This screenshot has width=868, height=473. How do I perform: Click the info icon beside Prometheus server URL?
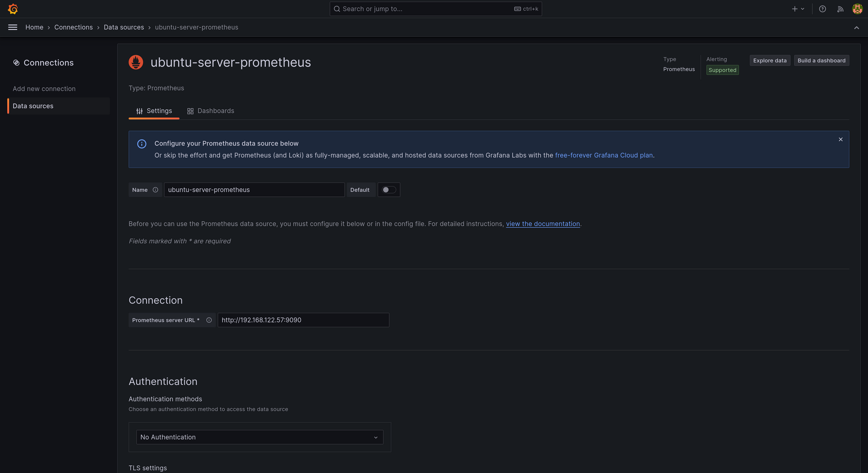tap(209, 320)
